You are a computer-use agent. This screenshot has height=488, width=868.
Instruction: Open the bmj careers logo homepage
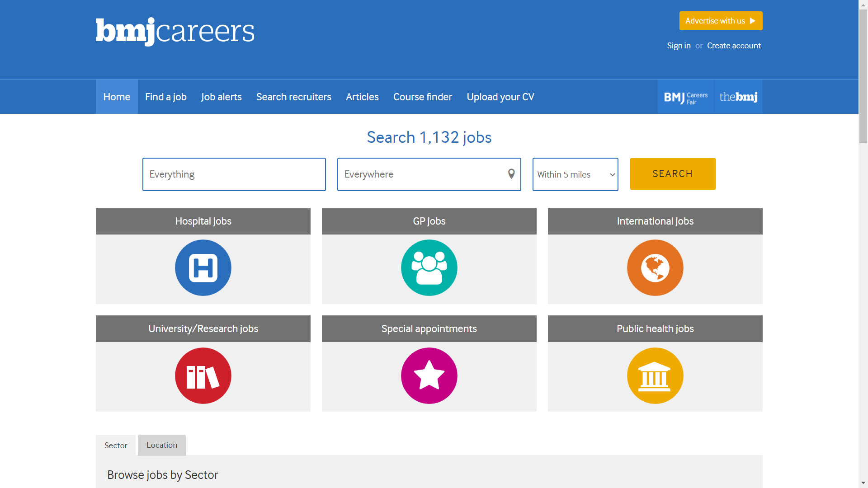(175, 32)
